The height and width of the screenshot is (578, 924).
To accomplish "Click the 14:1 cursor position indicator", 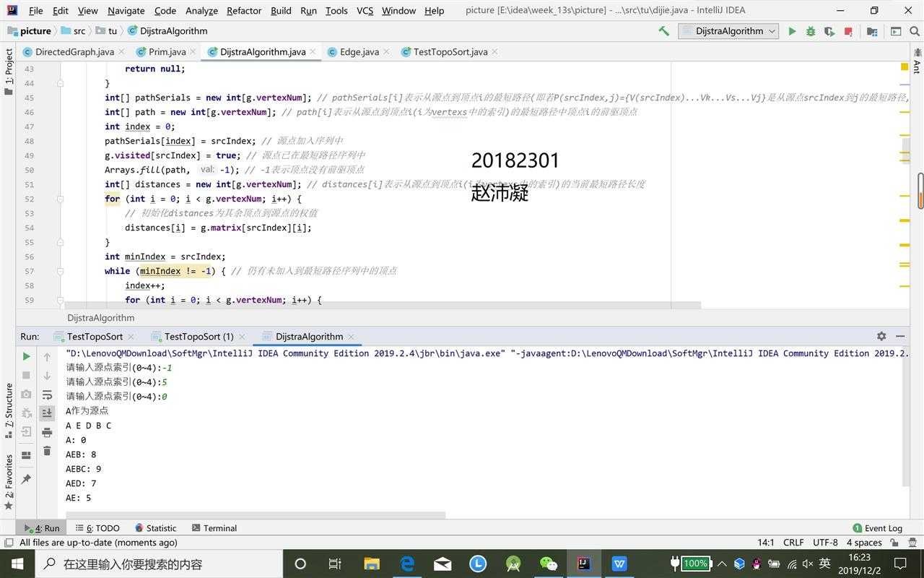I will pyautogui.click(x=765, y=543).
